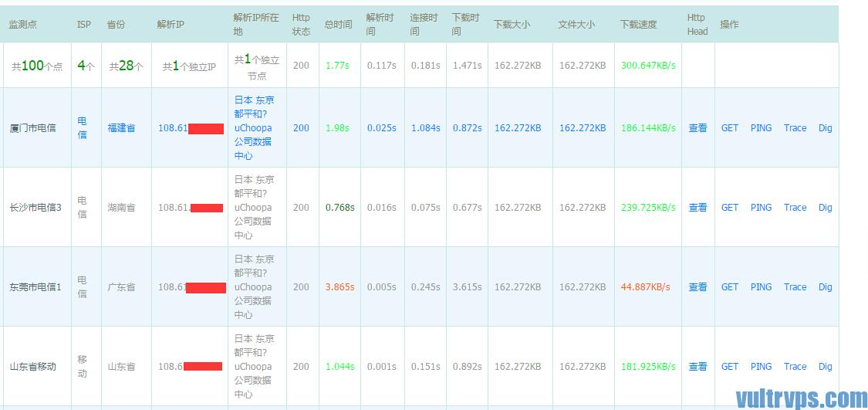Screen dimensions: 868x410
Task: Click the 解析IP column header
Action: tap(171, 25)
